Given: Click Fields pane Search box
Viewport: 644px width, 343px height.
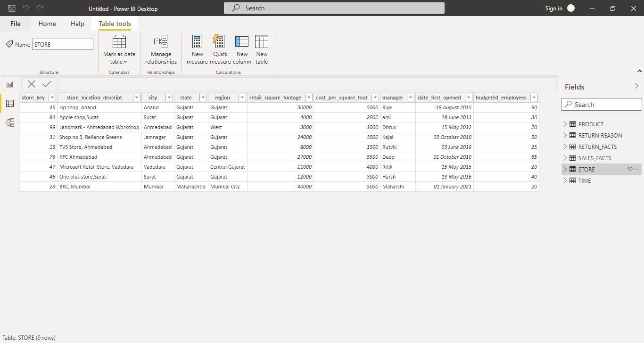Looking at the screenshot, I should pyautogui.click(x=602, y=105).
